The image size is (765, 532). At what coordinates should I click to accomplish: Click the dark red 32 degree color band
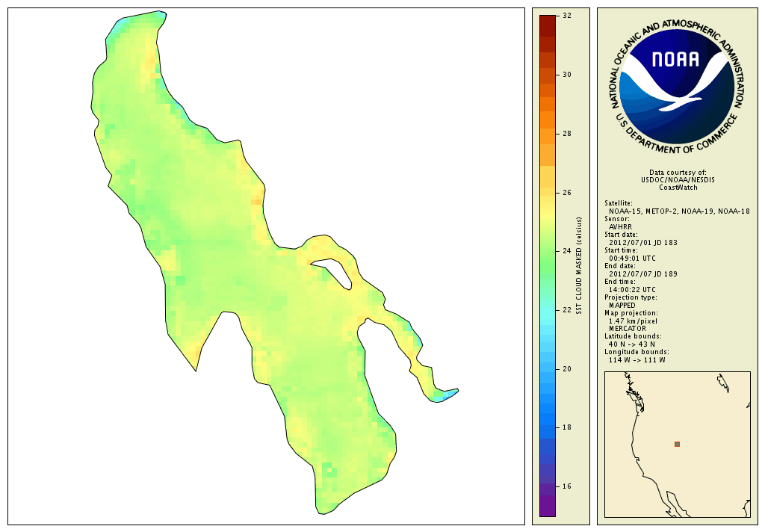(548, 26)
